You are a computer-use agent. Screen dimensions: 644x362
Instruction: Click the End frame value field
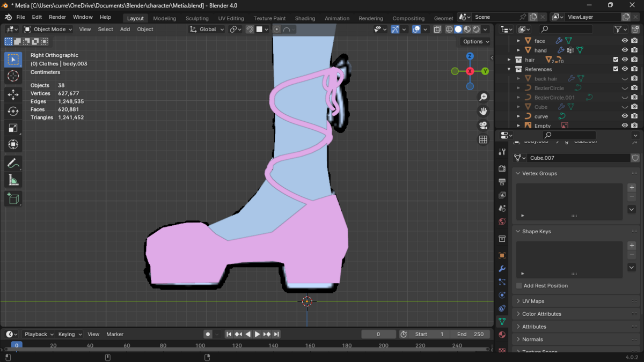pyautogui.click(x=470, y=334)
